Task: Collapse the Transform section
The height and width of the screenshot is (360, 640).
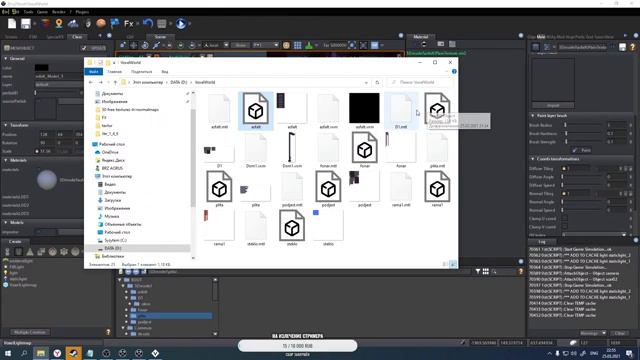Action: tap(6, 125)
